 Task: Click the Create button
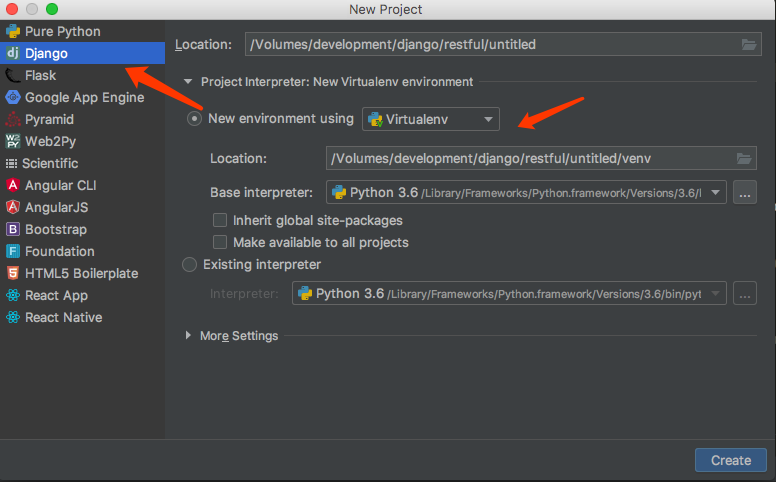[731, 460]
